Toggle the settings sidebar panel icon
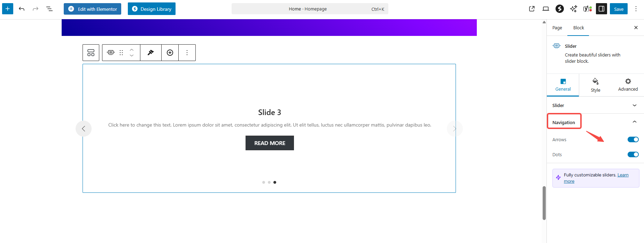 tap(602, 9)
